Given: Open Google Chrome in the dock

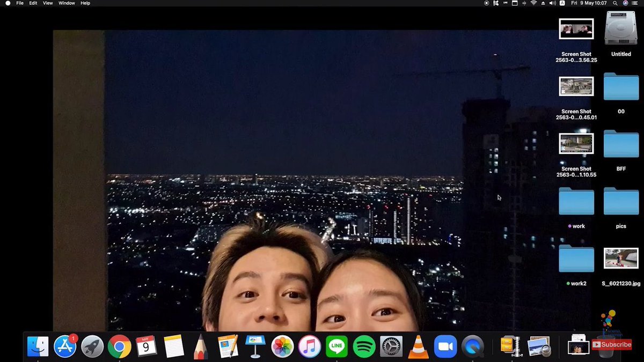Looking at the screenshot, I should coord(119,347).
